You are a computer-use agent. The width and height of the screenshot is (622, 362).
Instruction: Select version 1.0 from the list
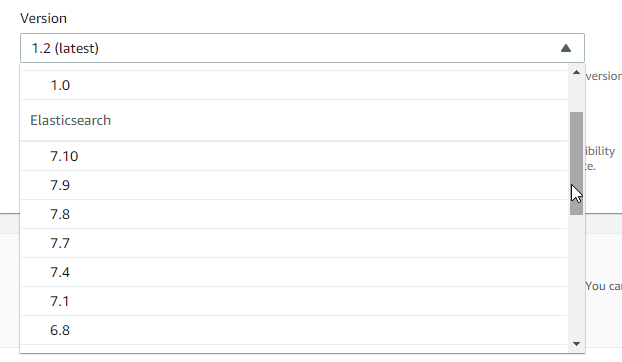(x=294, y=85)
